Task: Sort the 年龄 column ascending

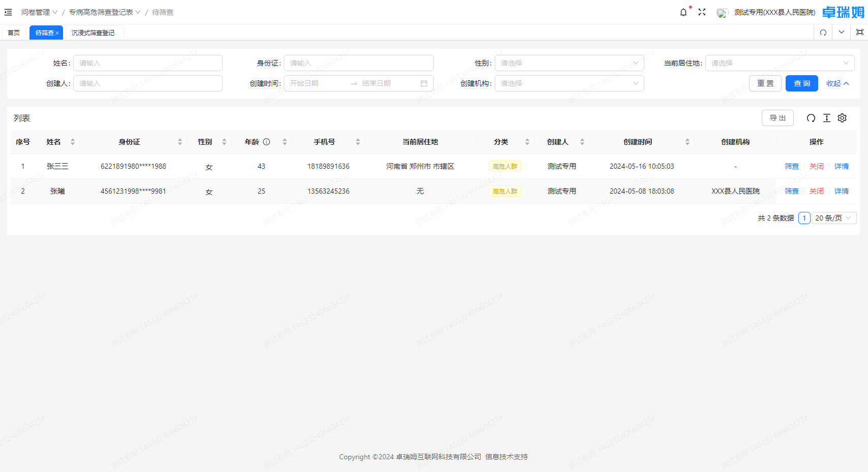Action: [x=285, y=139]
